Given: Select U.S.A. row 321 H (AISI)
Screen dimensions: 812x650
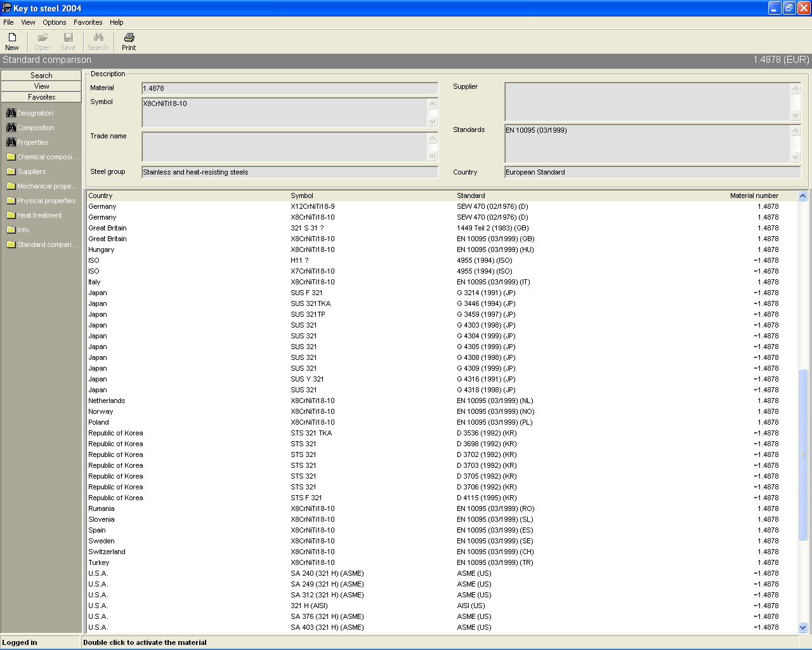Looking at the screenshot, I should click(x=442, y=606).
